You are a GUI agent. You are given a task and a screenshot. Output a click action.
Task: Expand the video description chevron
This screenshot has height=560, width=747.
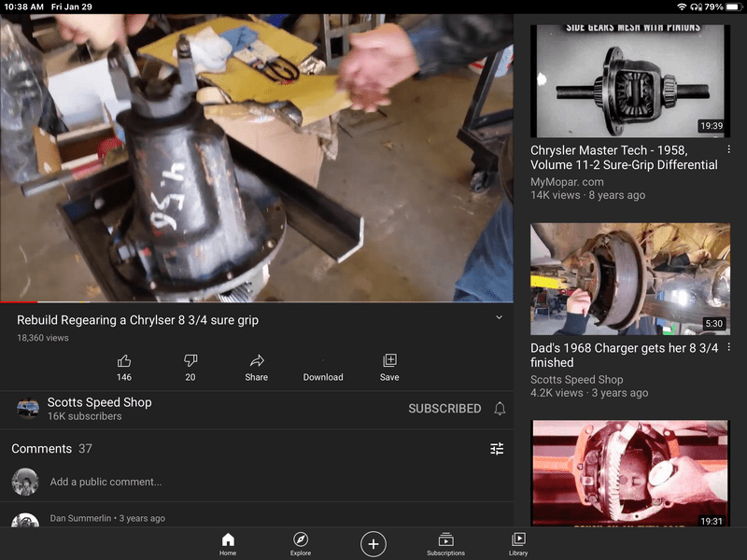499,318
